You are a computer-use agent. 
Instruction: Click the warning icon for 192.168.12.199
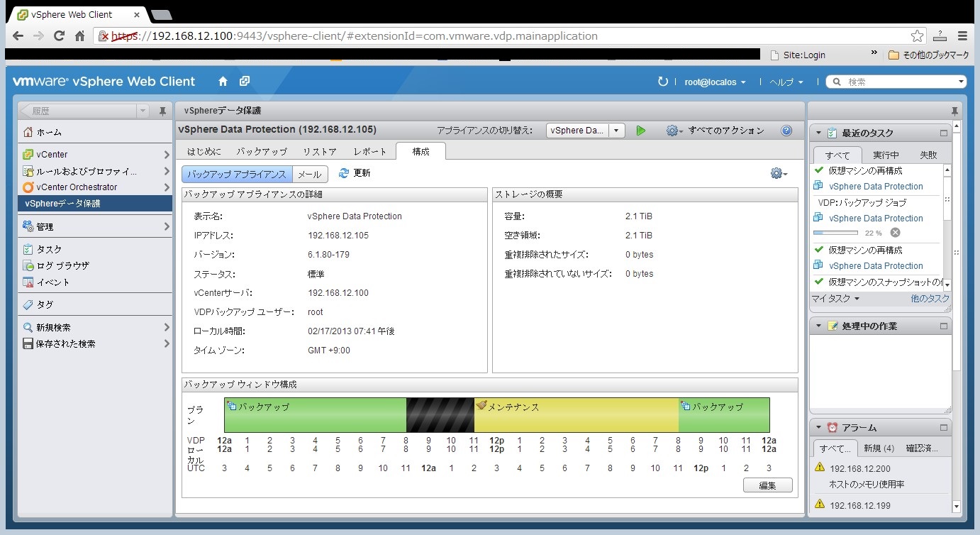tap(820, 504)
